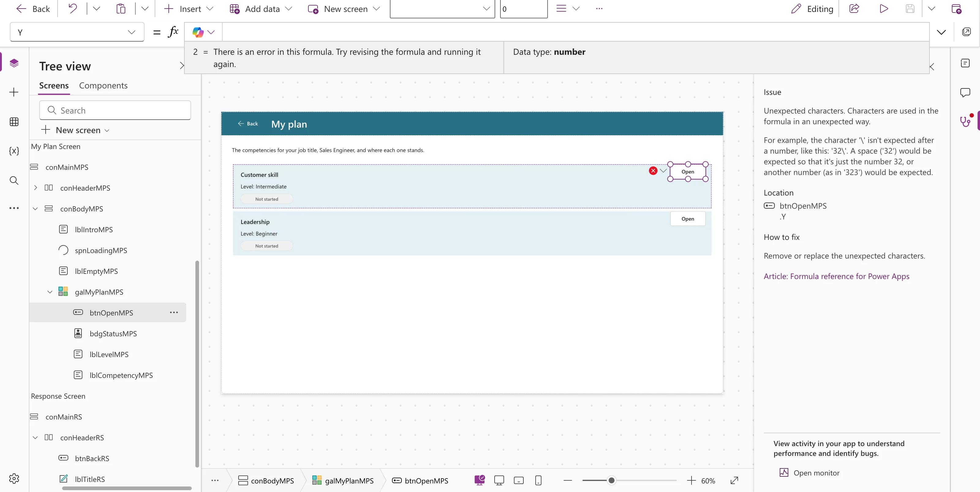Open the Tree view layers icon

14,63
